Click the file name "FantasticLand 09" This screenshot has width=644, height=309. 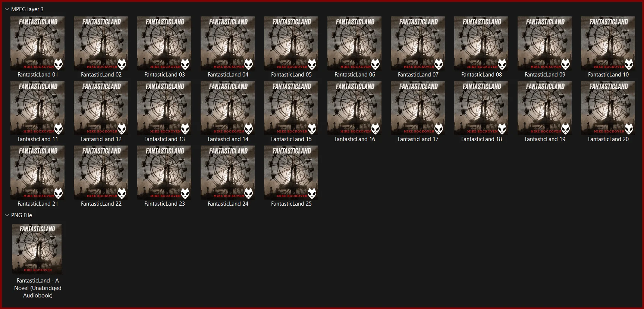(x=545, y=75)
